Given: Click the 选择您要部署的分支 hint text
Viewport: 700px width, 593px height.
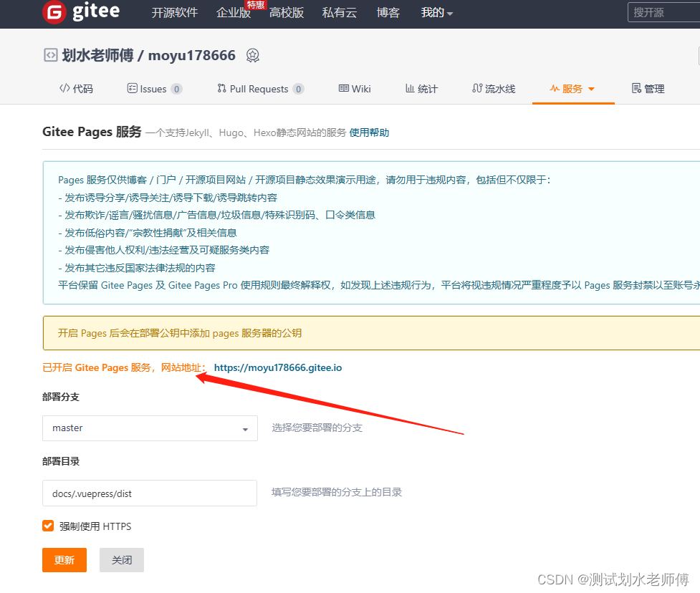Looking at the screenshot, I should (317, 428).
